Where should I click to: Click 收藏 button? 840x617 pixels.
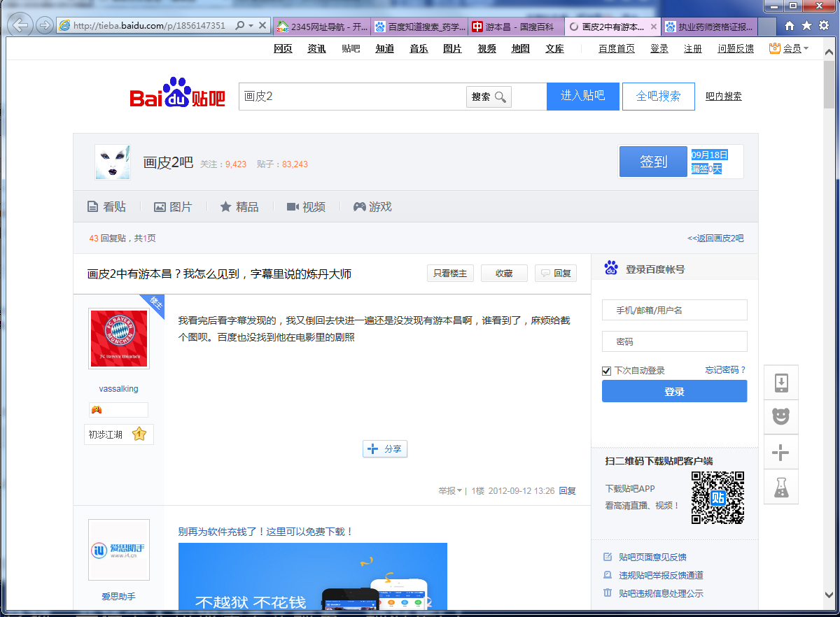(x=504, y=274)
